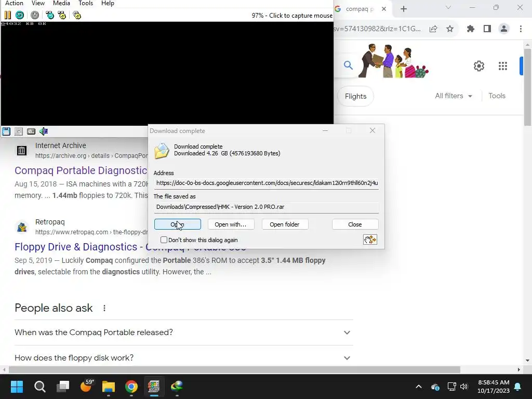
Task: Select the Flights filter chip
Action: [x=355, y=96]
